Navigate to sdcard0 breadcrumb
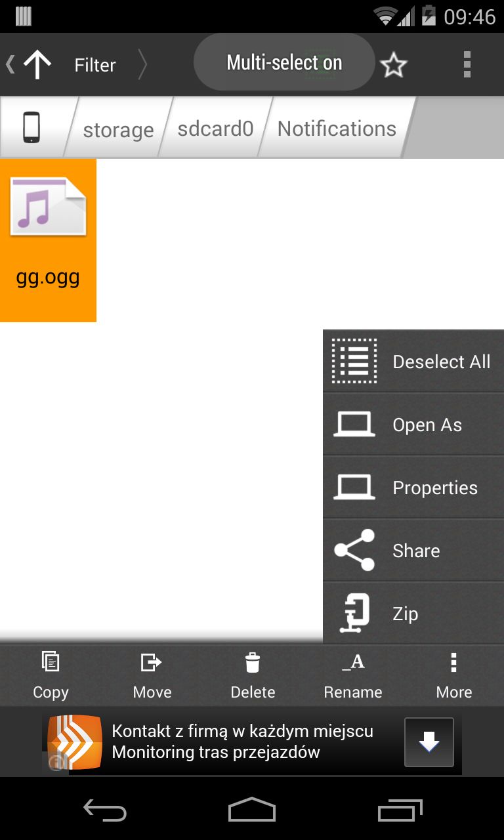This screenshot has height=840, width=504. 215,128
